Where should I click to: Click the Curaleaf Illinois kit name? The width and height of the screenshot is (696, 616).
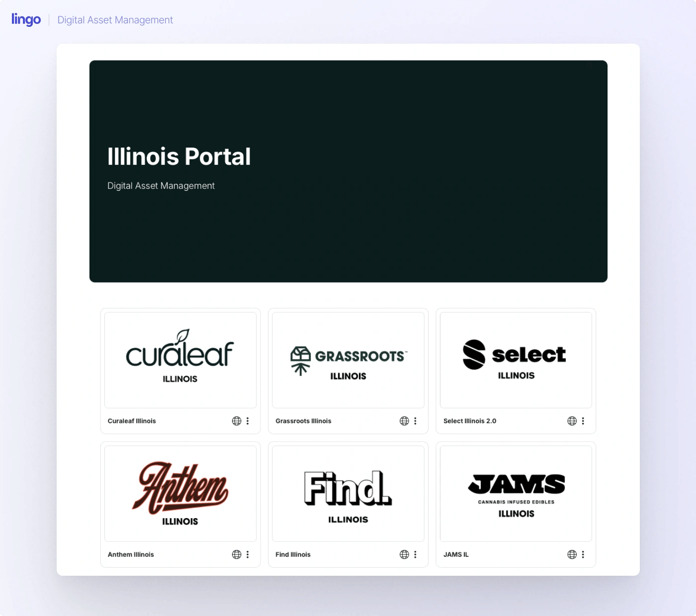[x=131, y=421]
